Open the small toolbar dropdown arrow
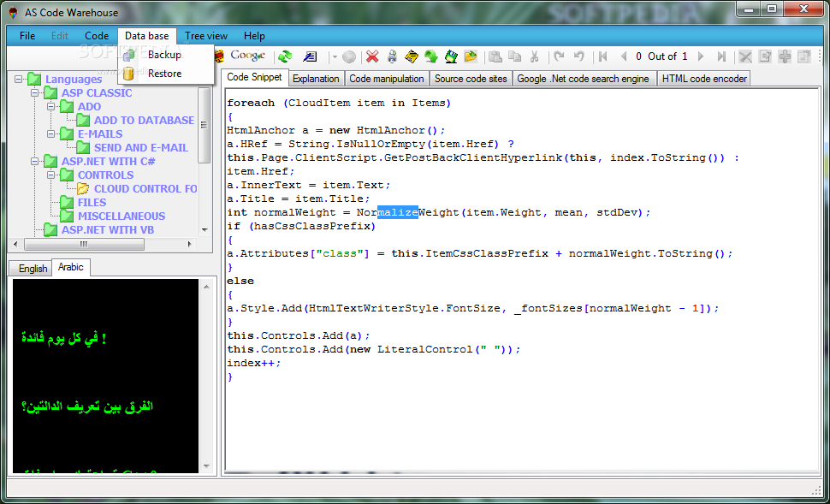 (x=335, y=56)
